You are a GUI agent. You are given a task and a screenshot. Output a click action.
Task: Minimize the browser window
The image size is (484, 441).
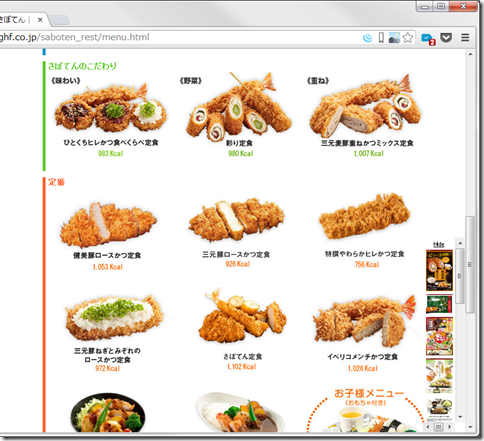point(424,7)
